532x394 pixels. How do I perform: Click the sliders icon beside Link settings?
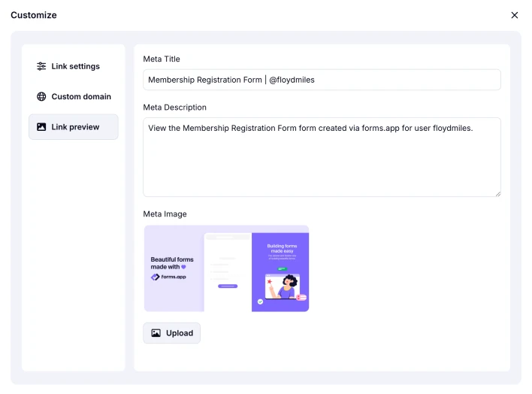(x=41, y=66)
